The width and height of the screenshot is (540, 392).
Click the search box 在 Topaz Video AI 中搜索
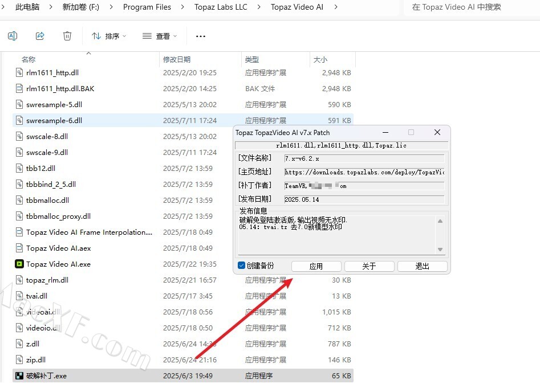pyautogui.click(x=472, y=7)
